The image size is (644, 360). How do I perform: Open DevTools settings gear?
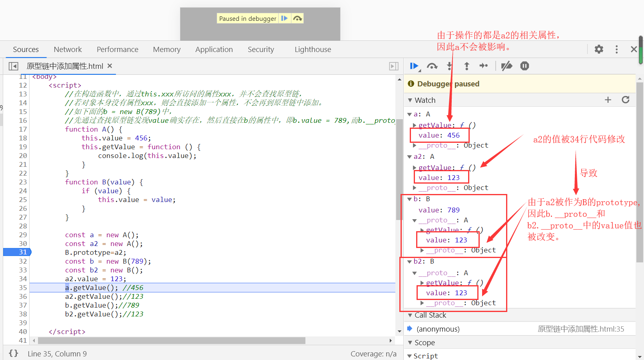pyautogui.click(x=599, y=49)
